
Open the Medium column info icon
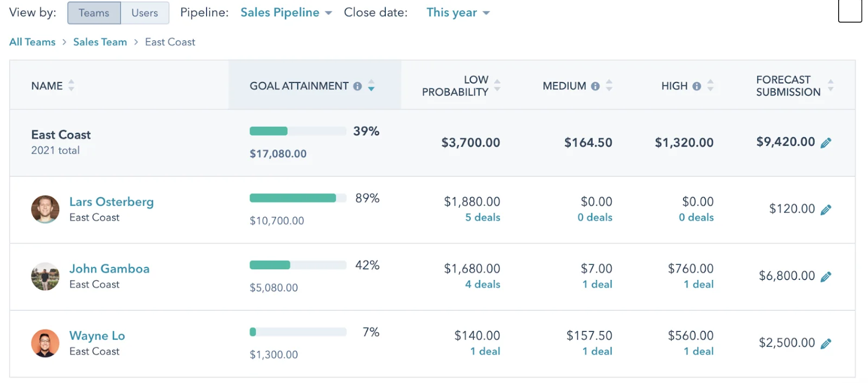click(596, 85)
